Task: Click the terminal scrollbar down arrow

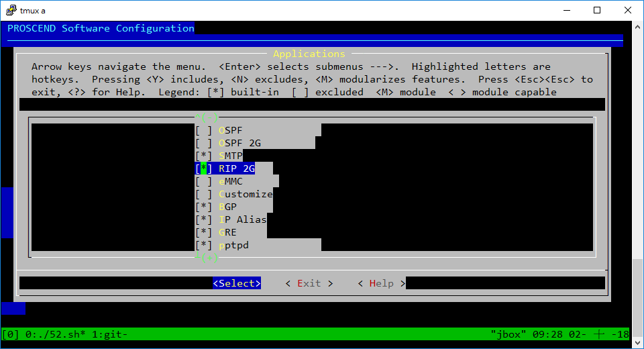Action: 637,342
